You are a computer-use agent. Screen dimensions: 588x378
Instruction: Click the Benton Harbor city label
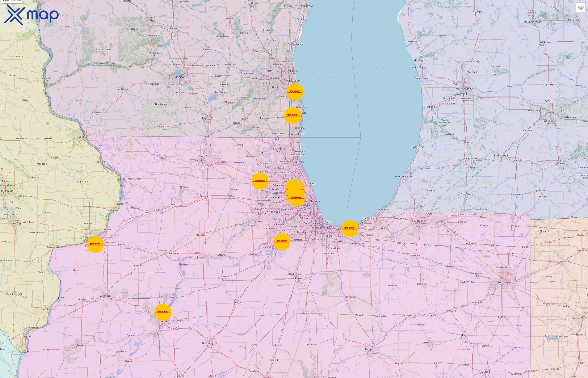[404, 176]
